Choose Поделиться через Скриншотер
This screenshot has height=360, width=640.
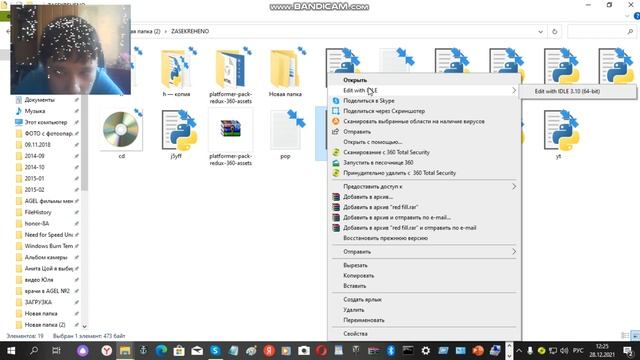pos(384,111)
